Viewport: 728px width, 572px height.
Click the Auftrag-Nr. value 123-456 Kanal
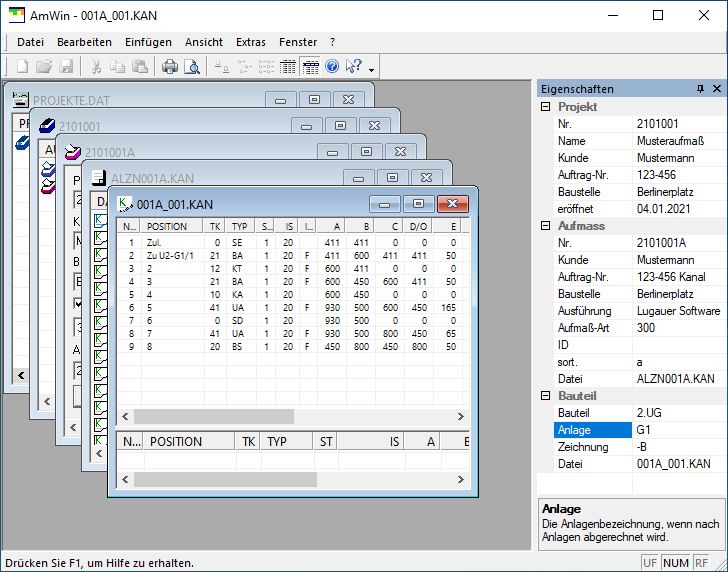[671, 277]
